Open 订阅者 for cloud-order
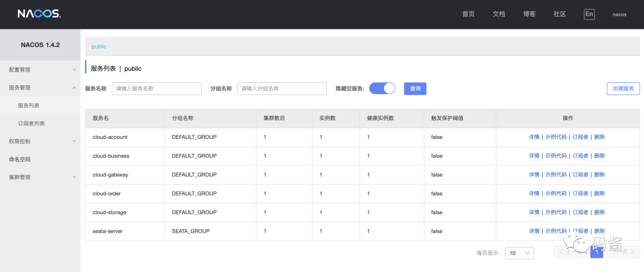 (580, 193)
